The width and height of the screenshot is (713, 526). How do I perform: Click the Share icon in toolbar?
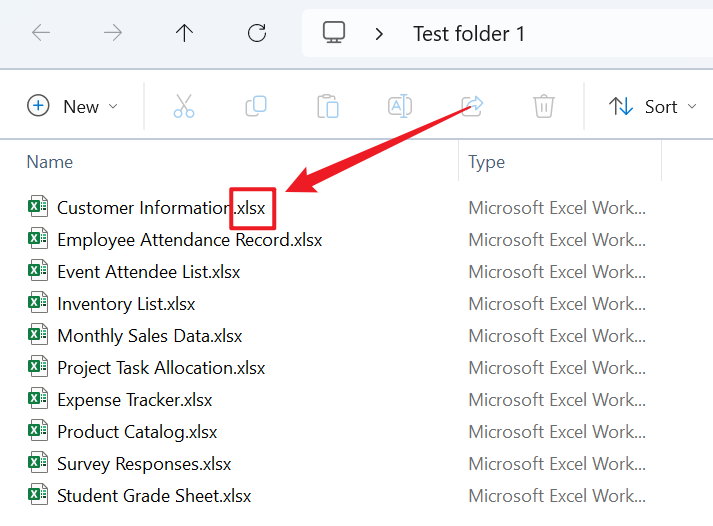pos(472,106)
